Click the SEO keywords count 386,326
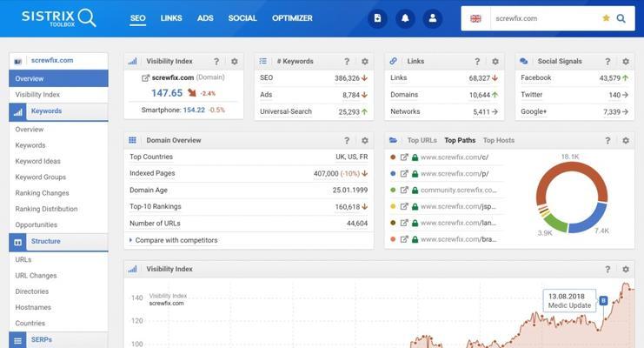This screenshot has width=644, height=348. pos(347,78)
